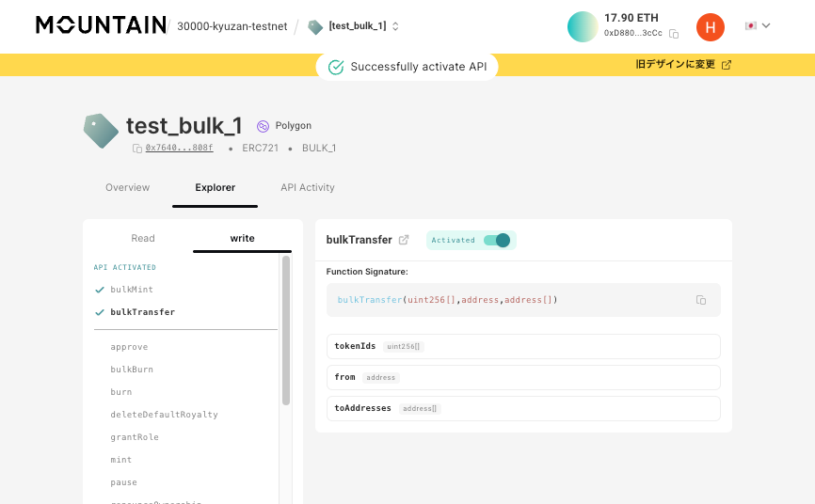The width and height of the screenshot is (815, 504).
Task: Switch to the Read functions tab
Action: click(143, 238)
